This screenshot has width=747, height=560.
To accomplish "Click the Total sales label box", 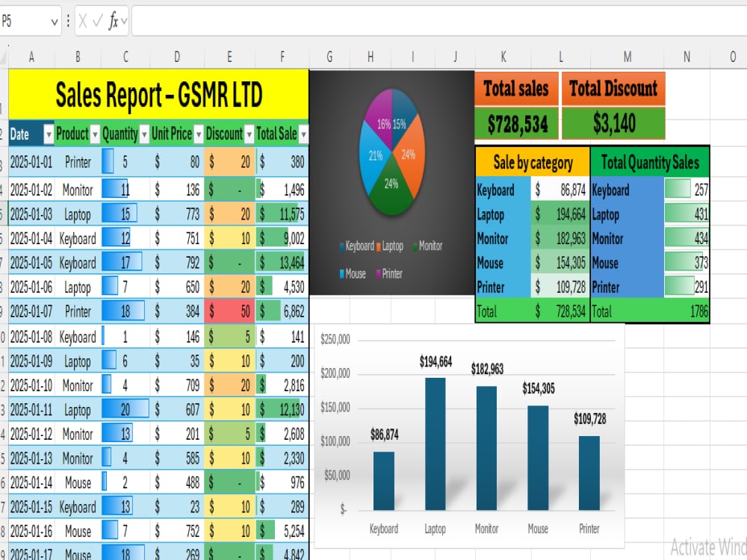I will pyautogui.click(x=516, y=89).
